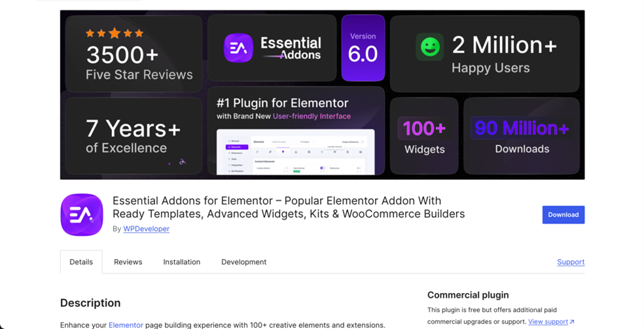Click the external arrow icon after View support
The width and height of the screenshot is (644, 329).
point(572,322)
